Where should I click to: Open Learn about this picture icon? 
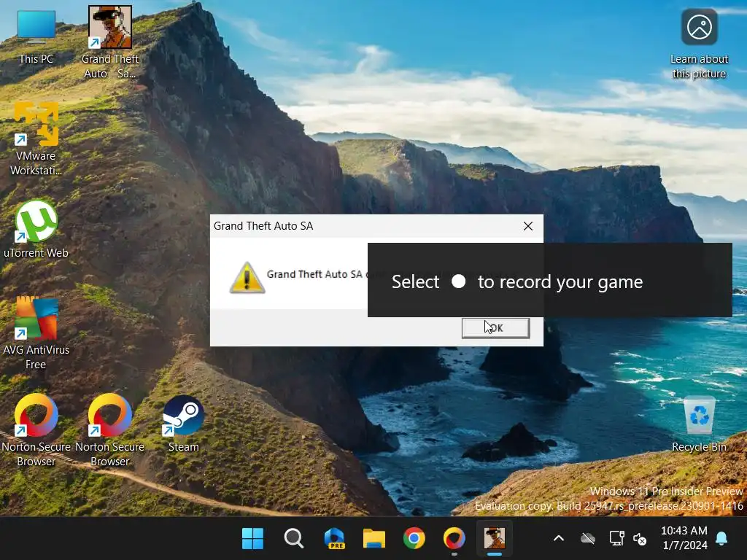coord(699,44)
